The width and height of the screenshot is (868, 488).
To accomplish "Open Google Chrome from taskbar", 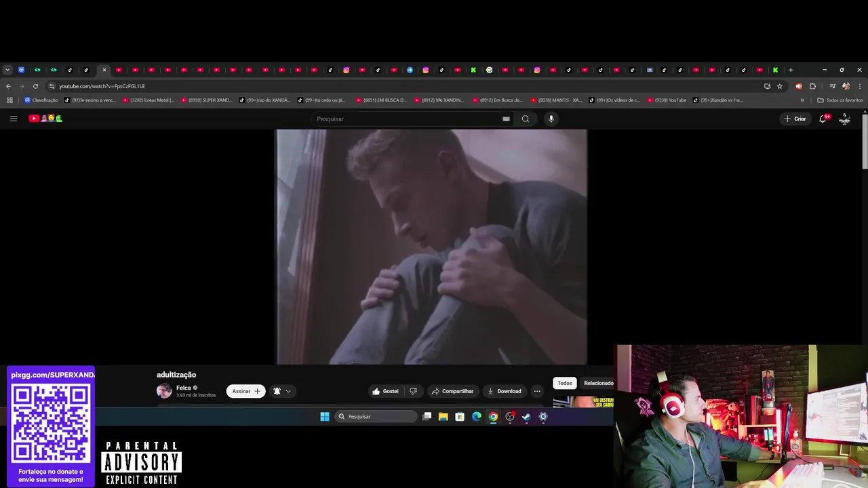I will point(493,416).
